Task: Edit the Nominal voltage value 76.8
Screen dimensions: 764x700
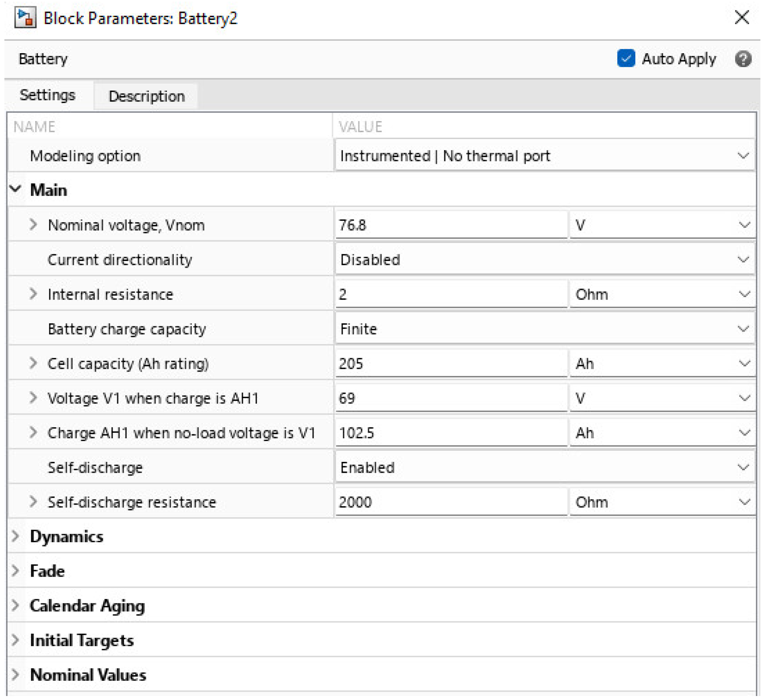Action: coord(451,225)
